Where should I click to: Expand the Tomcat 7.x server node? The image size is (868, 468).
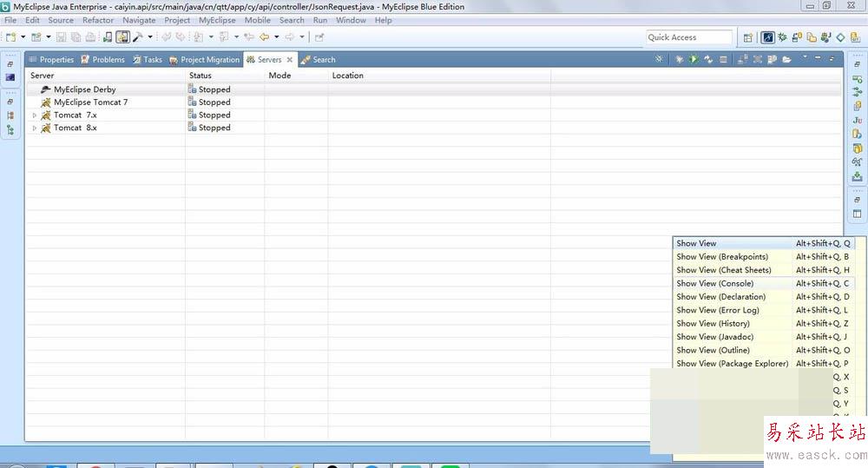pyautogui.click(x=35, y=115)
